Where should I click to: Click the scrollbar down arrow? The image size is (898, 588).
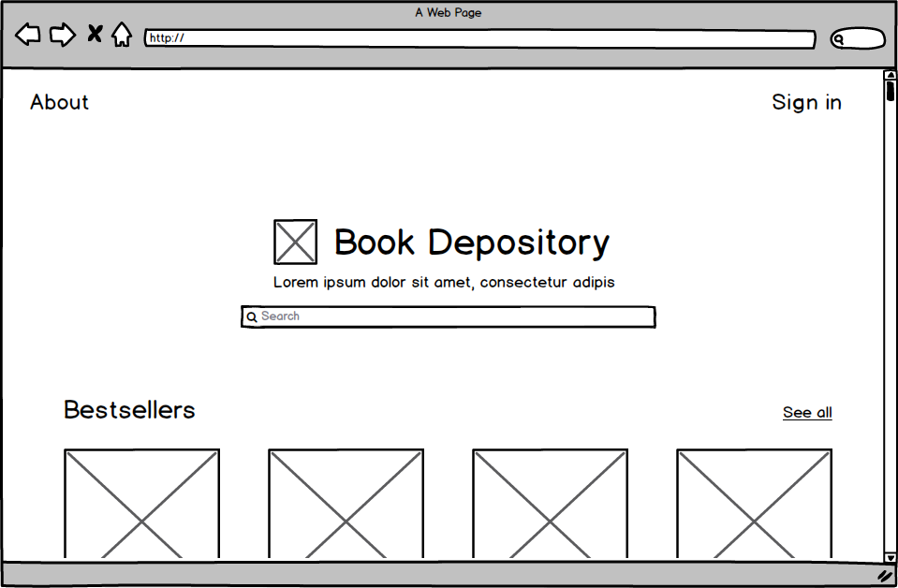click(890, 557)
